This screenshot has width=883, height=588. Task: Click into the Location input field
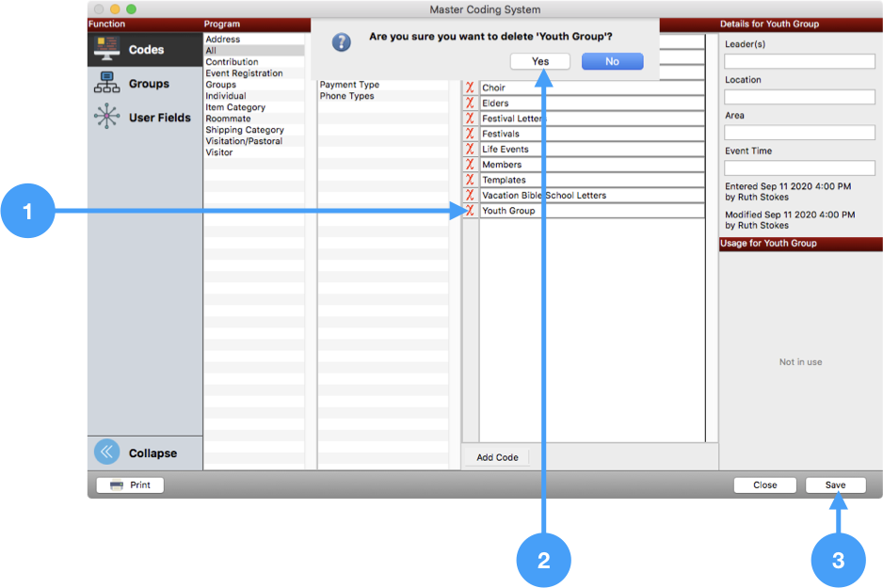(799, 97)
